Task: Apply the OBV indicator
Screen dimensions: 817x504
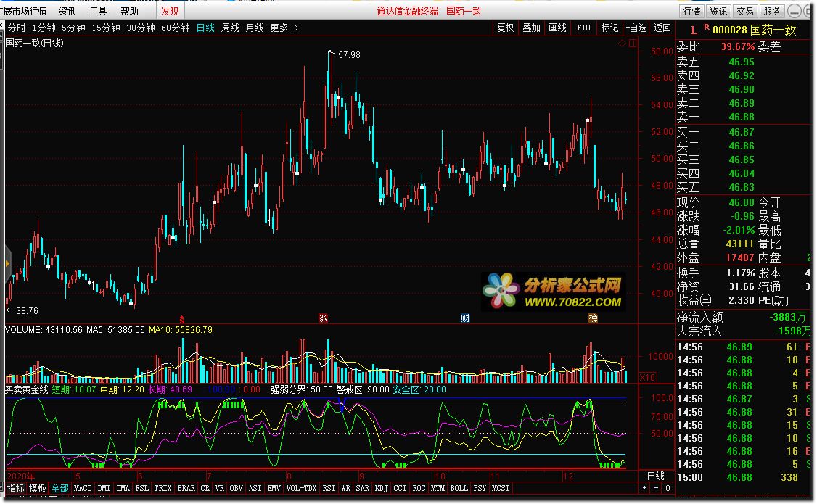Action: click(x=236, y=488)
